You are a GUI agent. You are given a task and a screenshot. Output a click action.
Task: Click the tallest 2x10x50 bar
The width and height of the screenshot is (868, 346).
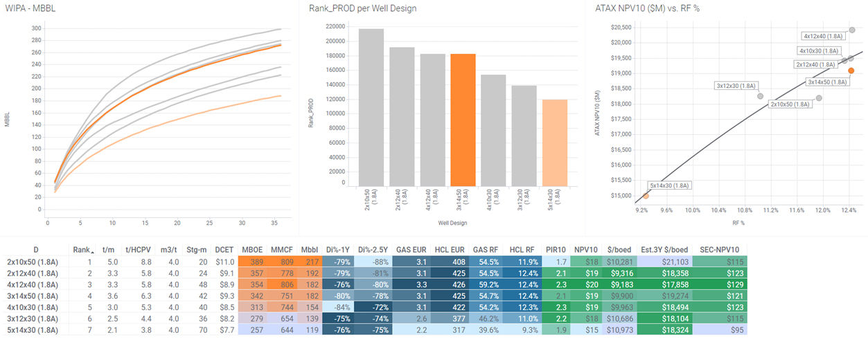coord(371,107)
